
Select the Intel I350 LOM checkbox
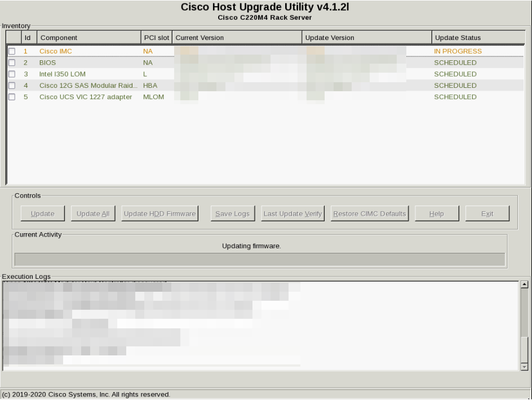12,74
